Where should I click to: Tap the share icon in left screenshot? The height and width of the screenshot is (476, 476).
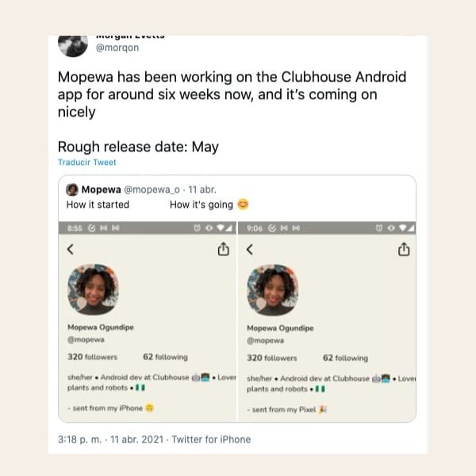[224, 249]
